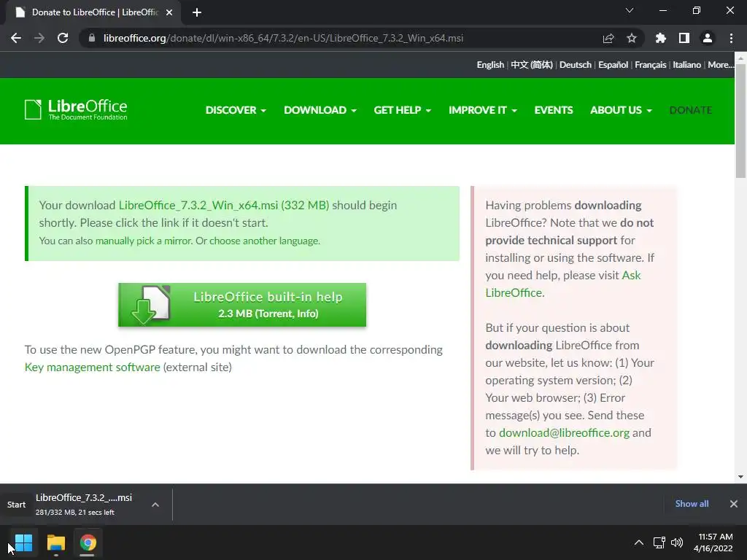
Task: Manually pick a mirror
Action: pos(144,241)
